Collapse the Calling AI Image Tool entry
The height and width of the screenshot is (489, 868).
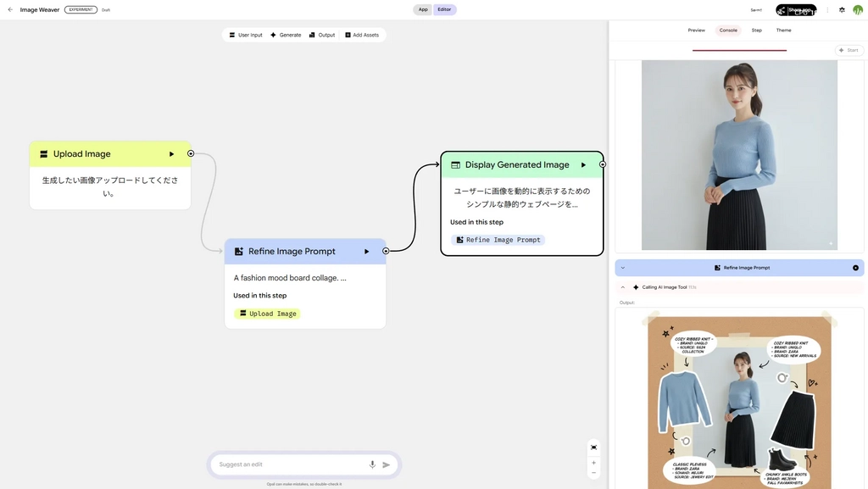click(x=623, y=287)
